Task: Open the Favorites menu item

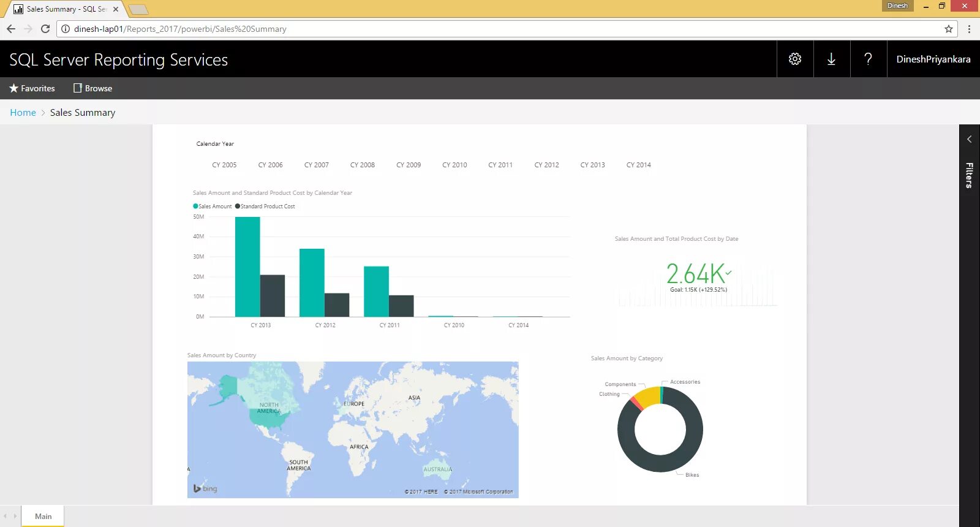Action: click(x=32, y=88)
